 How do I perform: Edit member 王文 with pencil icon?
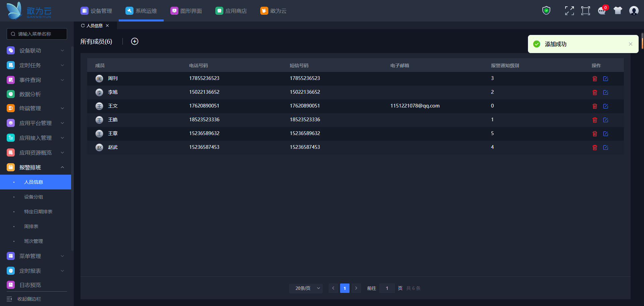click(x=605, y=106)
